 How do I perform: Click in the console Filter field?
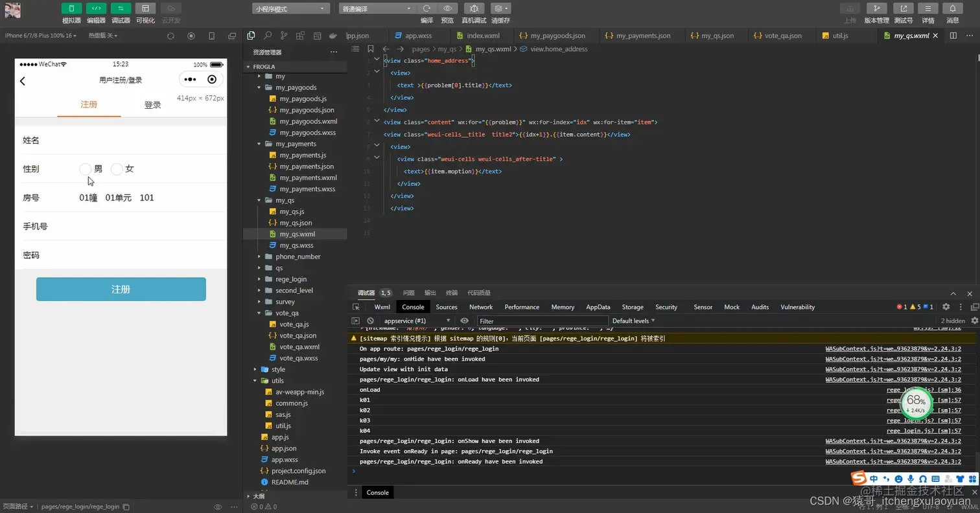point(542,321)
